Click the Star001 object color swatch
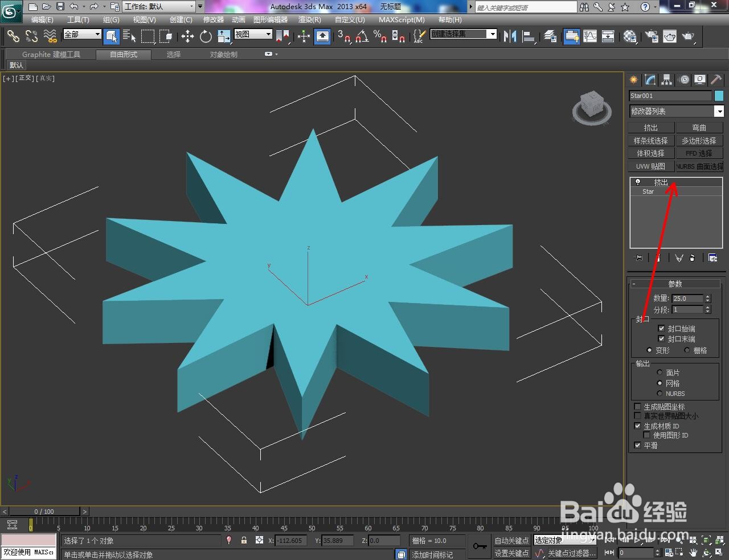Screen dimensions: 729x560 pyautogui.click(x=719, y=96)
